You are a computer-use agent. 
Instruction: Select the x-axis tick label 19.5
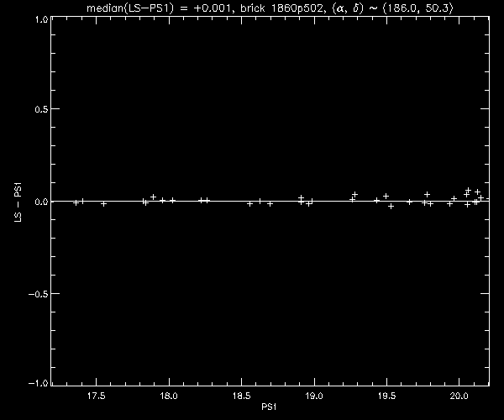click(x=386, y=396)
